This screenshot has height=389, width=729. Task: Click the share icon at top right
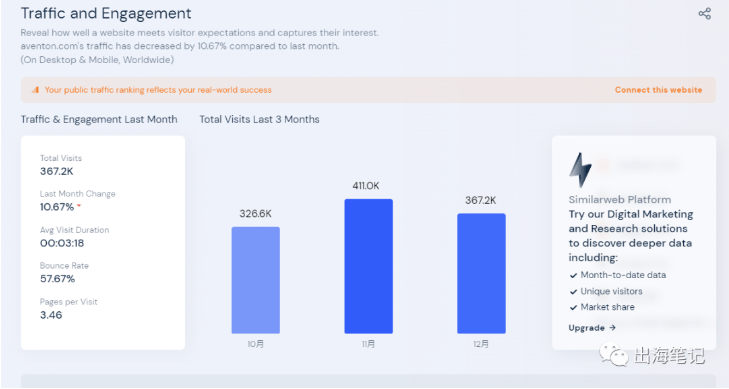click(704, 13)
